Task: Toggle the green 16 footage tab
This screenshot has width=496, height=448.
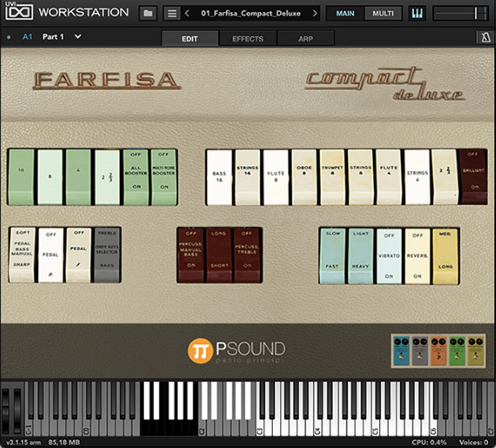Action: coord(21,177)
